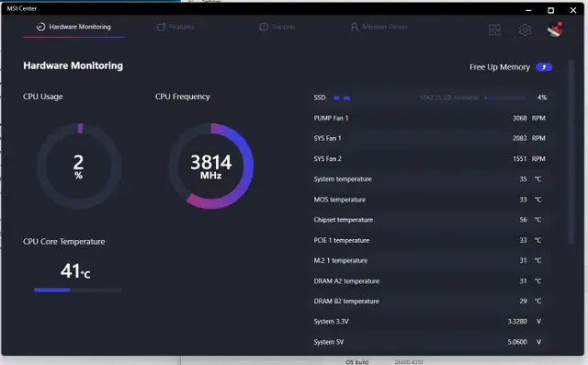Go to the Member Center tab
This screenshot has height=365, width=588.
point(379,27)
